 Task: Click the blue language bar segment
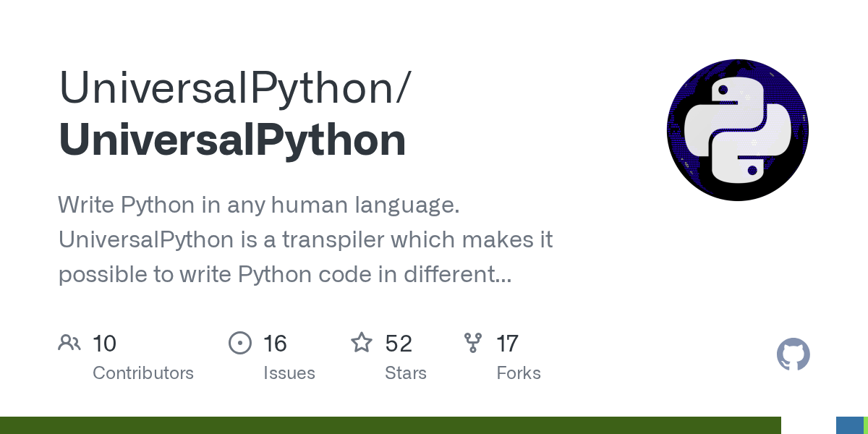click(850, 425)
